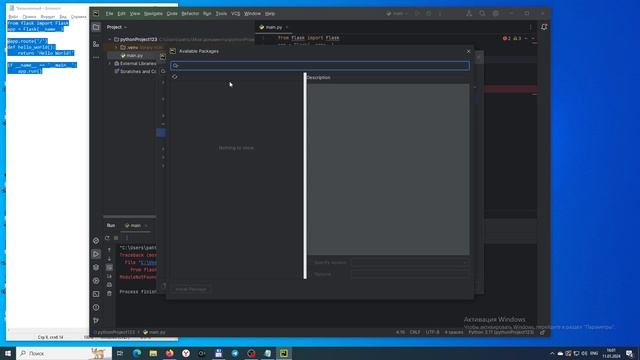Open the Navigate menu
Image resolution: width=640 pixels, height=360 pixels.
[153, 13]
